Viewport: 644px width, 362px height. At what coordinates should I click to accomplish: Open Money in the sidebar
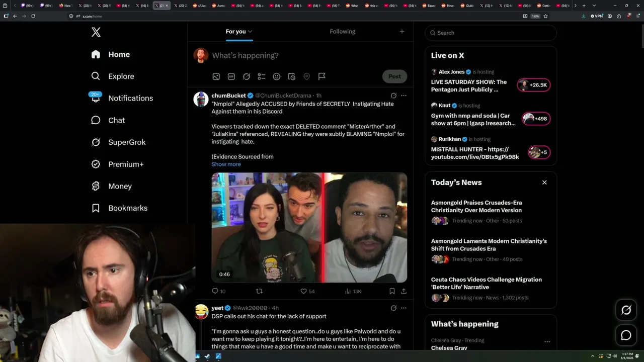tap(111, 186)
